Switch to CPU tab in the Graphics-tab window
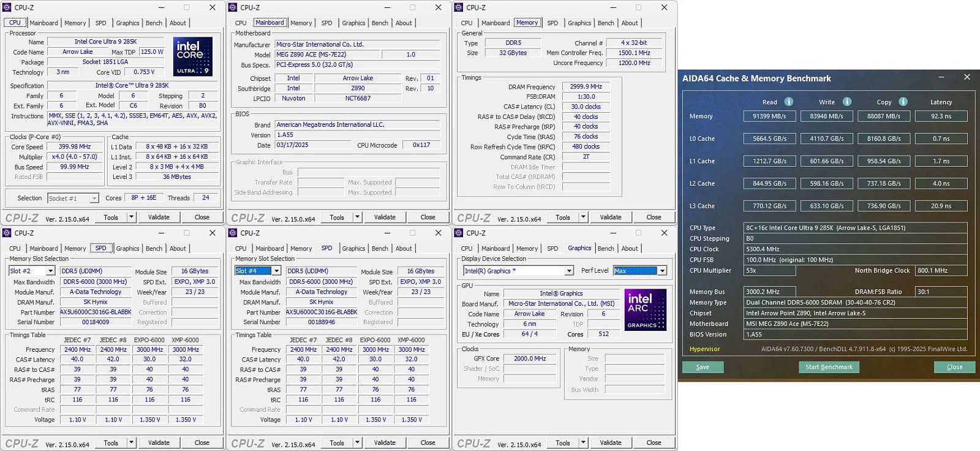 point(467,248)
